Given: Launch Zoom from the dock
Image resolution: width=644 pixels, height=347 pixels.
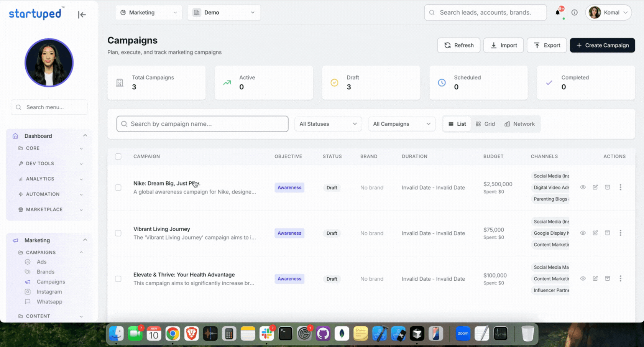Looking at the screenshot, I should [x=463, y=334].
